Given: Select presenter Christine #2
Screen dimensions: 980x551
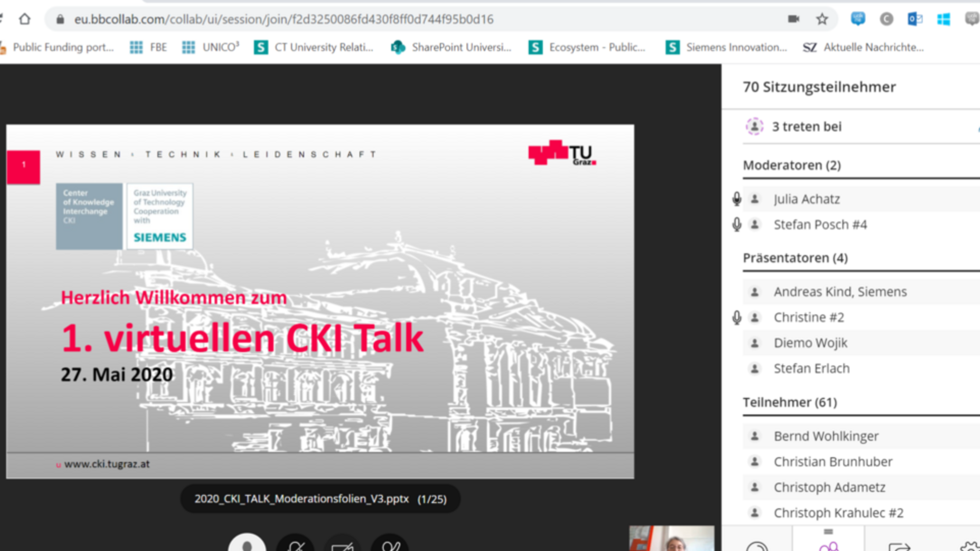Looking at the screenshot, I should point(809,317).
